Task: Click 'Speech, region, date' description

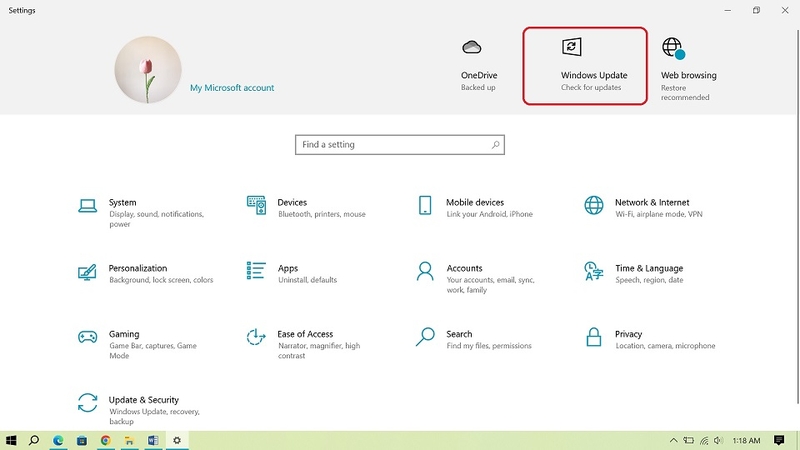Action: coord(649,280)
